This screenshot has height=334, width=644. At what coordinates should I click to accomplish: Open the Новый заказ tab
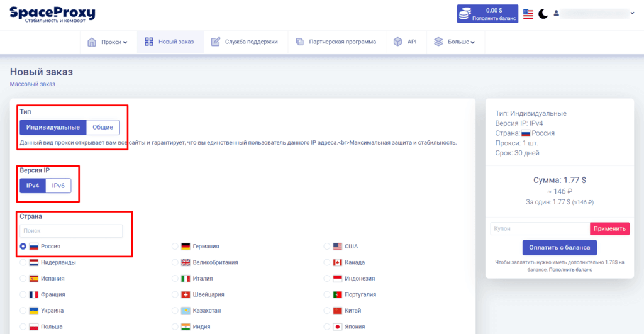click(x=169, y=42)
